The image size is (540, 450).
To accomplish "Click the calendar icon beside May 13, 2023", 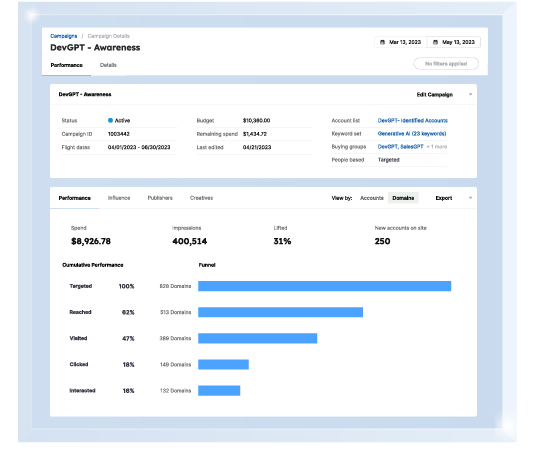I will coord(435,42).
